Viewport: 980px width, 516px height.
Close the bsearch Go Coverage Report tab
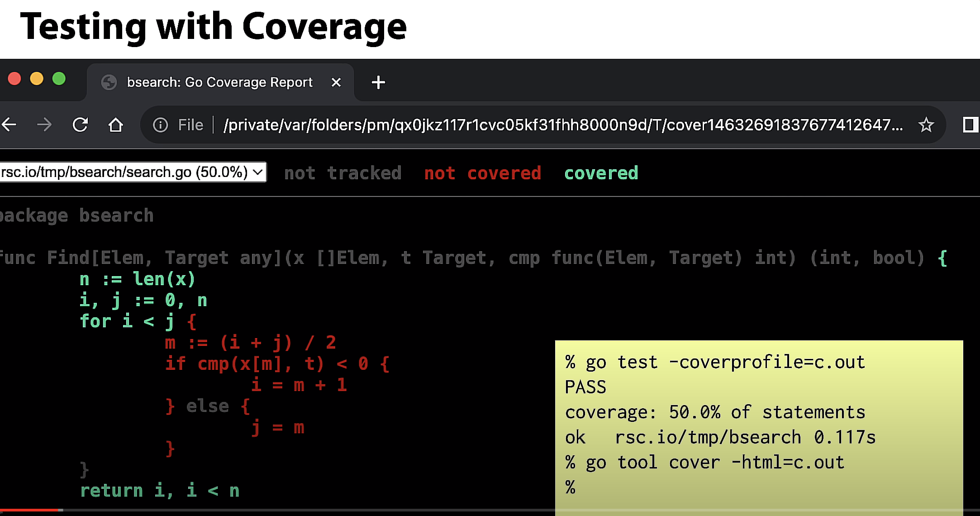(x=336, y=82)
